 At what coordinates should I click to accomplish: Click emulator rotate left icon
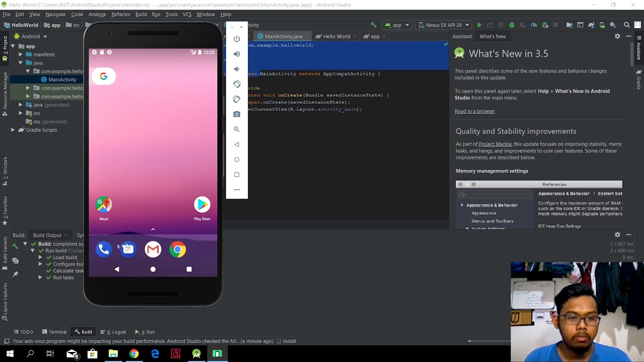236,84
